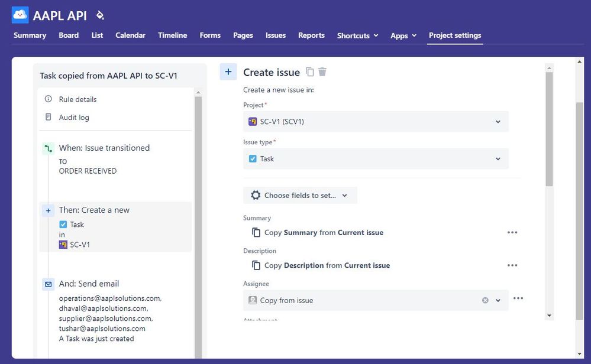Click the blue plus icon beside Create issue
The height and width of the screenshot is (364, 591).
(x=228, y=72)
